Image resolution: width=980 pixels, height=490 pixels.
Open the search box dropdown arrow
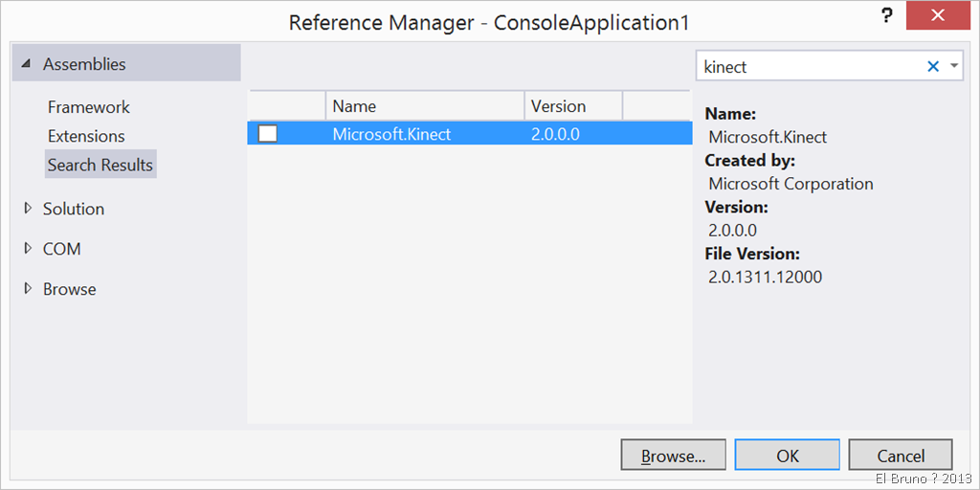pos(954,66)
